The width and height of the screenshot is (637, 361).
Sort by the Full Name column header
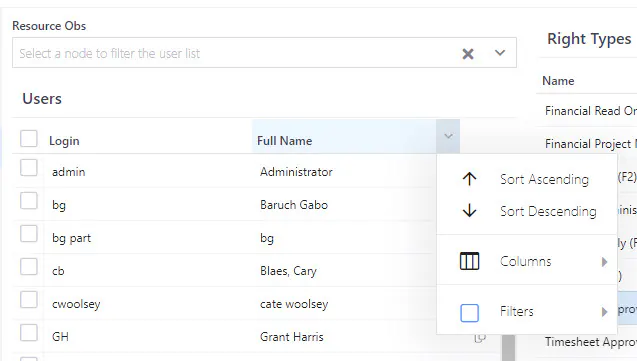coord(284,141)
